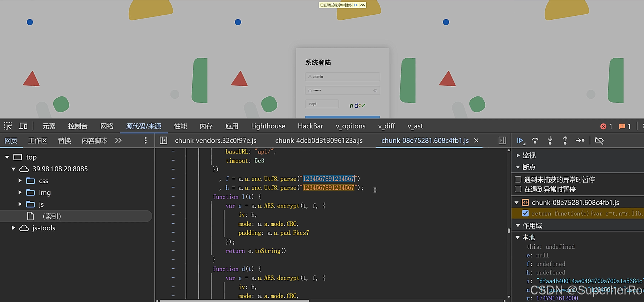Switch to chunk-vendors.32c0f97e.js file tab
The height and width of the screenshot is (302, 644).
pyautogui.click(x=216, y=141)
